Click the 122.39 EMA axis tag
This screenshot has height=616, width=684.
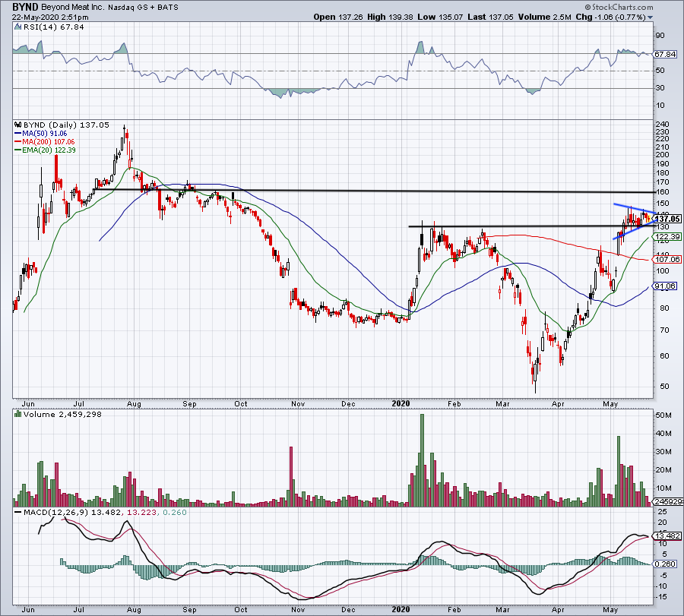coord(667,237)
